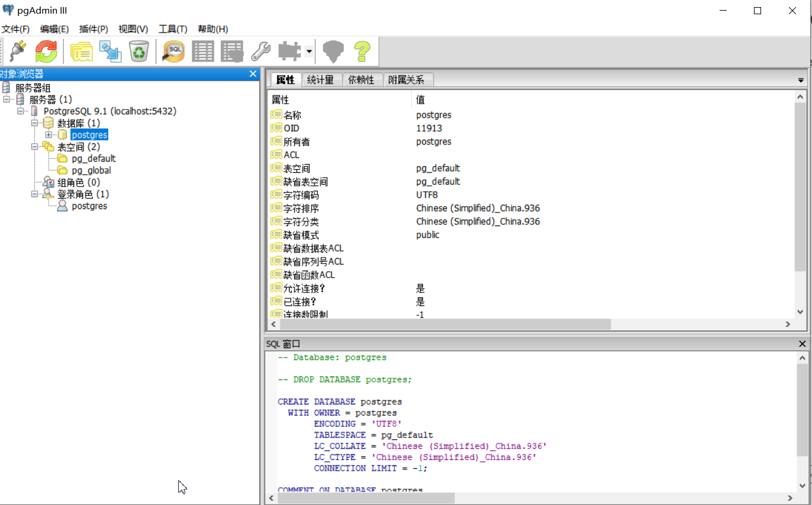Open the 工具(T) menu

click(x=173, y=29)
